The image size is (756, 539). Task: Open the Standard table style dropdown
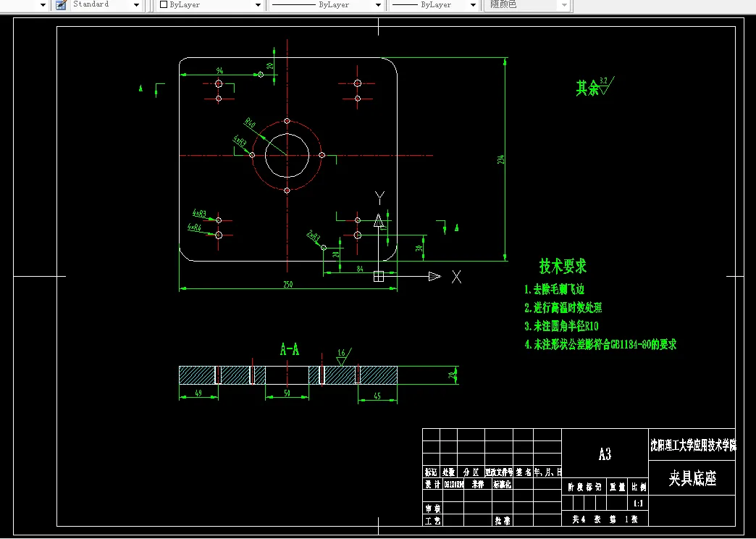(x=136, y=5)
